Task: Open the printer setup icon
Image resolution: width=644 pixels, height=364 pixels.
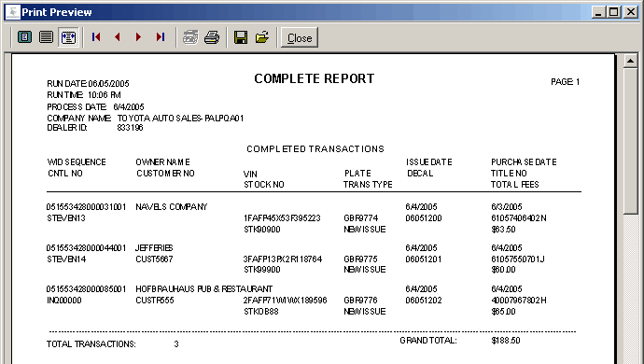Action: 190,37
